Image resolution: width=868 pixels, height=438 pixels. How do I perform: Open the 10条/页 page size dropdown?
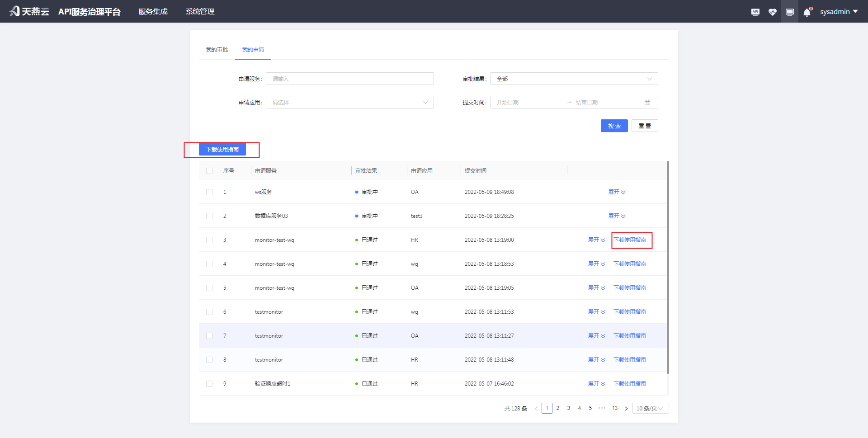[x=650, y=408]
